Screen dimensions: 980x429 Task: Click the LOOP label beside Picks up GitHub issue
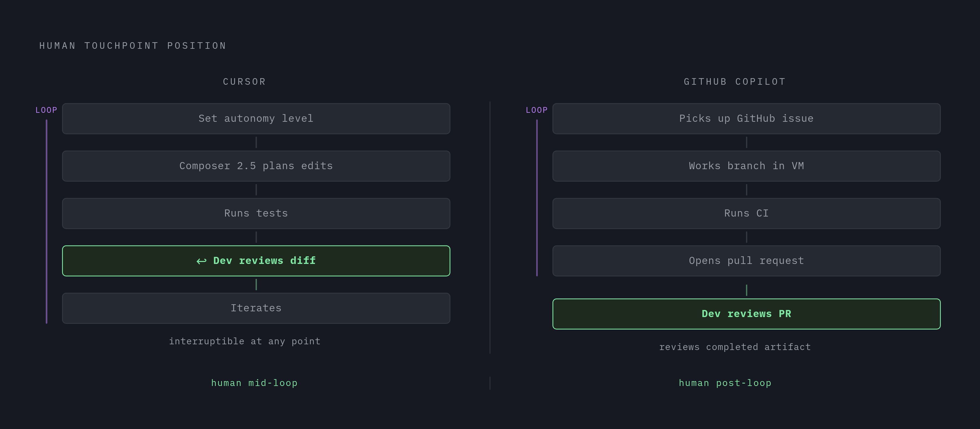pyautogui.click(x=537, y=110)
